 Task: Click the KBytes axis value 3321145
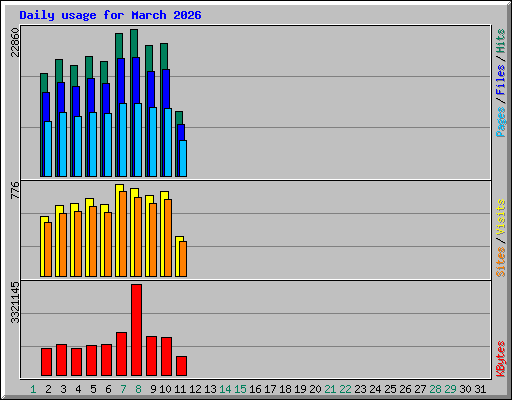pos(15,303)
